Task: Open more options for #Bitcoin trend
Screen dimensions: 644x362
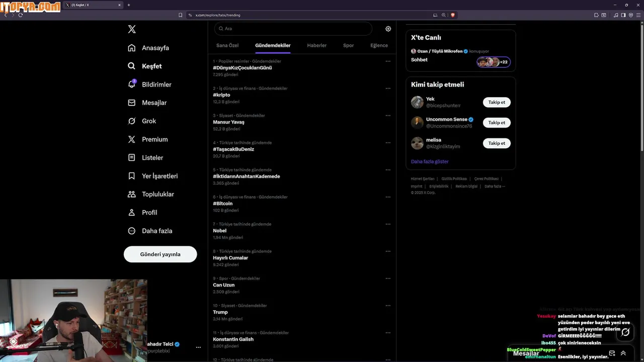Action: (x=388, y=197)
